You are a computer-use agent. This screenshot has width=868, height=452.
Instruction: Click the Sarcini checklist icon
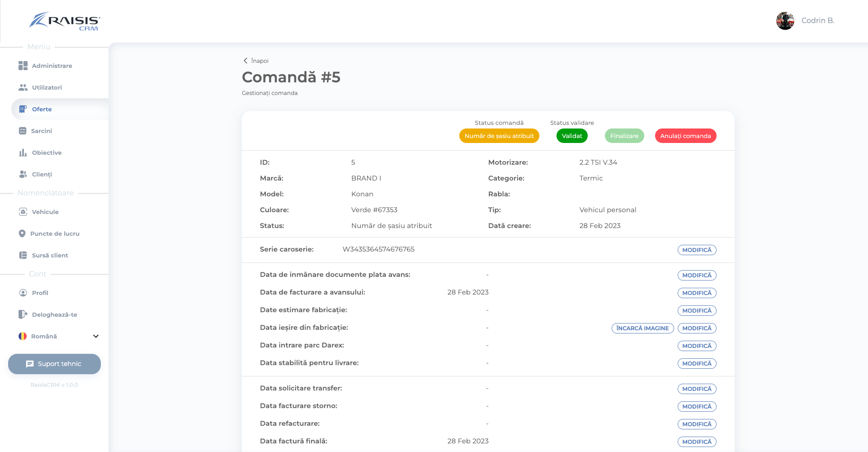(23, 131)
